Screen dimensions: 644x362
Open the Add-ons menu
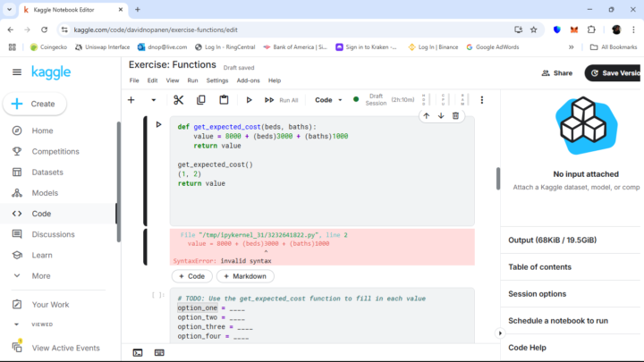pyautogui.click(x=248, y=80)
